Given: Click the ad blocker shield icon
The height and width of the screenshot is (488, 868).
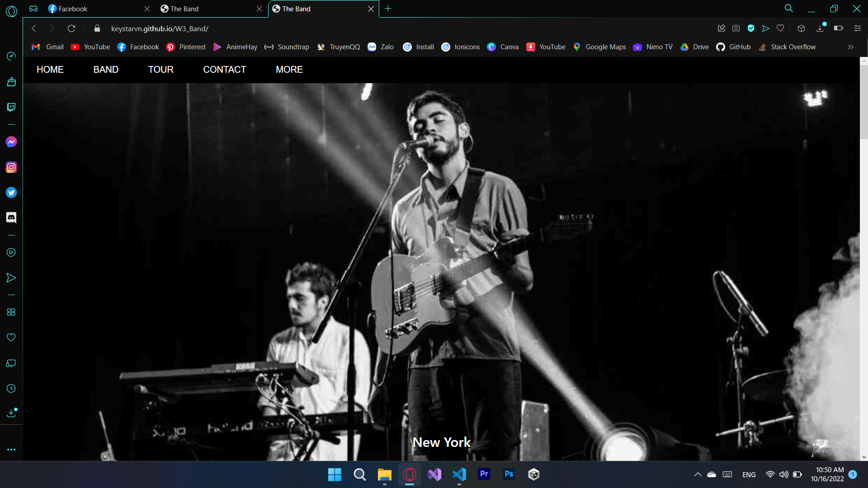Looking at the screenshot, I should (751, 28).
